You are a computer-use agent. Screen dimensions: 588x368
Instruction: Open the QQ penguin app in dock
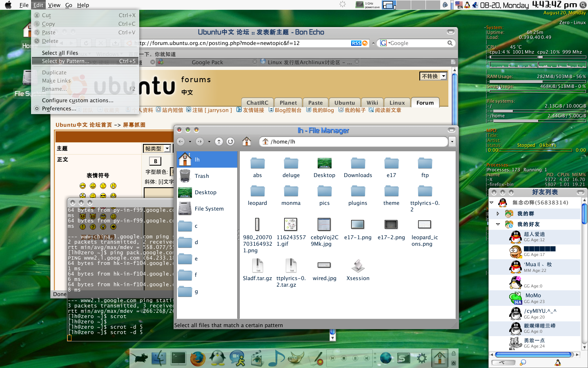(218, 358)
